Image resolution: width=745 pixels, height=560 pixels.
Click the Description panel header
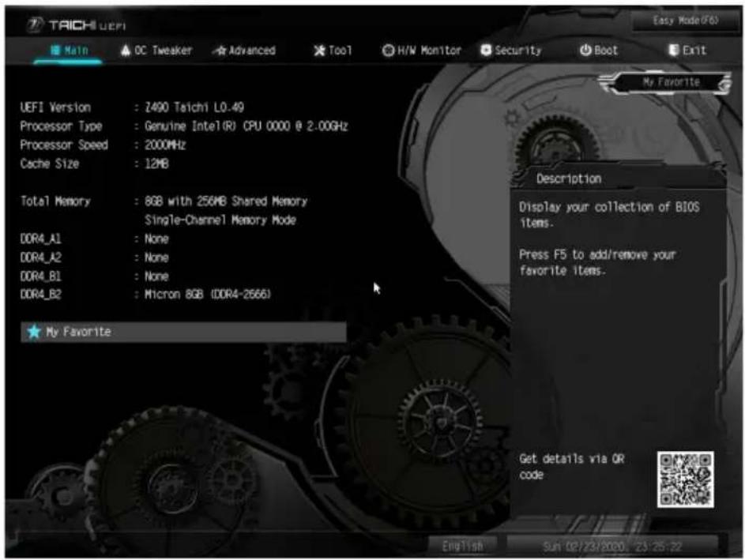569,179
